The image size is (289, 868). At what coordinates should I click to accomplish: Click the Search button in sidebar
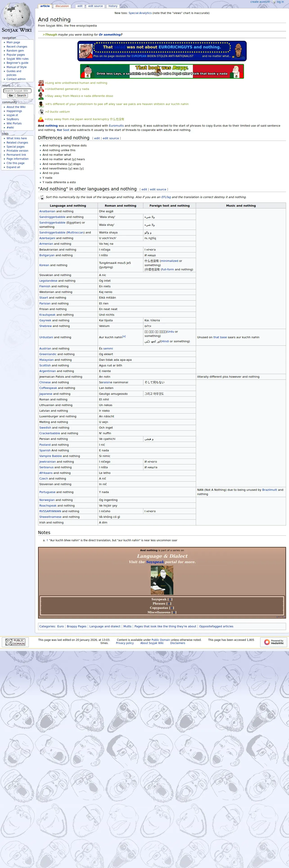pos(22,96)
